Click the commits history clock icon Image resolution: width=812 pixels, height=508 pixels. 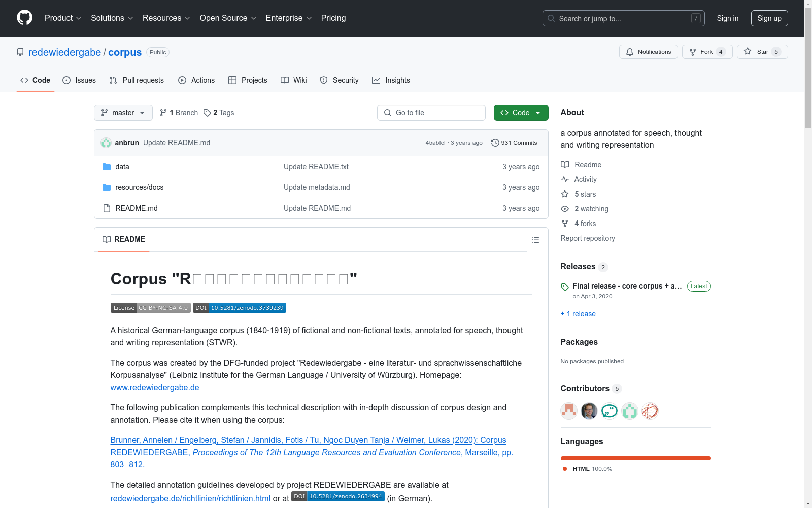coord(495,143)
